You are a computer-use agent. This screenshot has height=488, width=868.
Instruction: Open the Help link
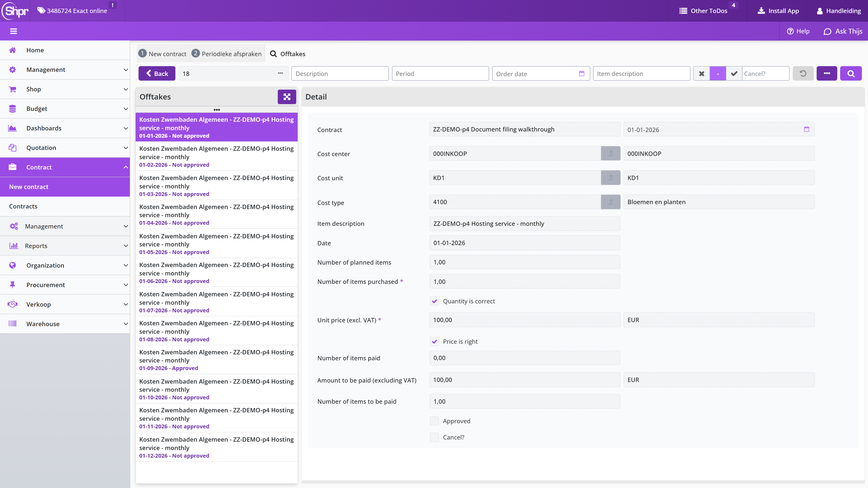(x=798, y=31)
